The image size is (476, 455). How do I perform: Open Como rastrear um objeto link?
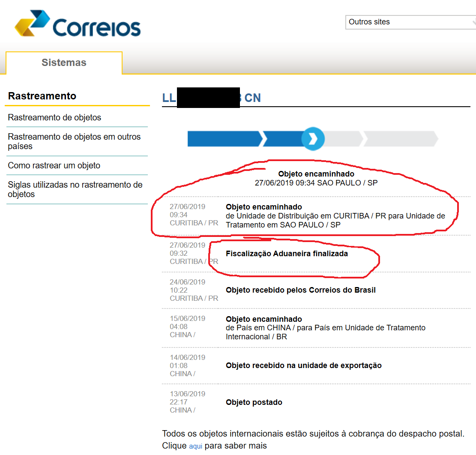point(54,165)
